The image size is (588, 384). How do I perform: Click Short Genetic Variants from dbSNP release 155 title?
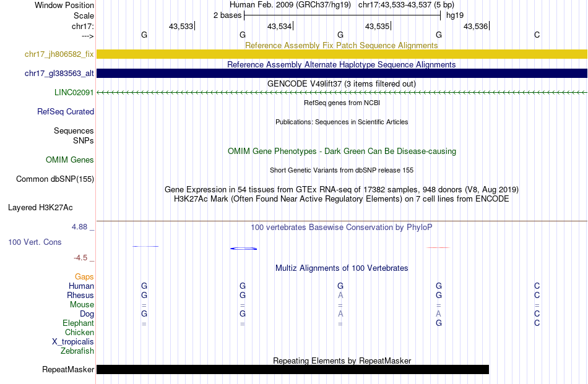(342, 170)
